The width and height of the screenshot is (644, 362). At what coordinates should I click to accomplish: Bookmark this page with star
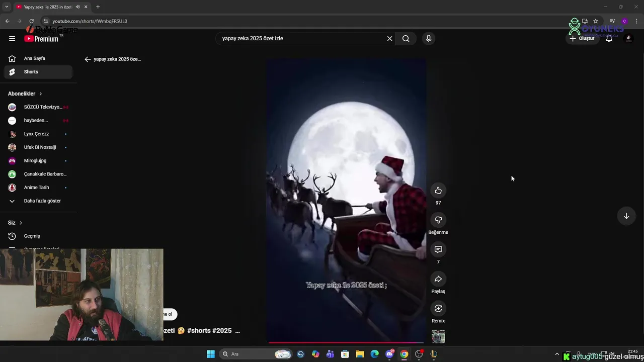pos(596,21)
